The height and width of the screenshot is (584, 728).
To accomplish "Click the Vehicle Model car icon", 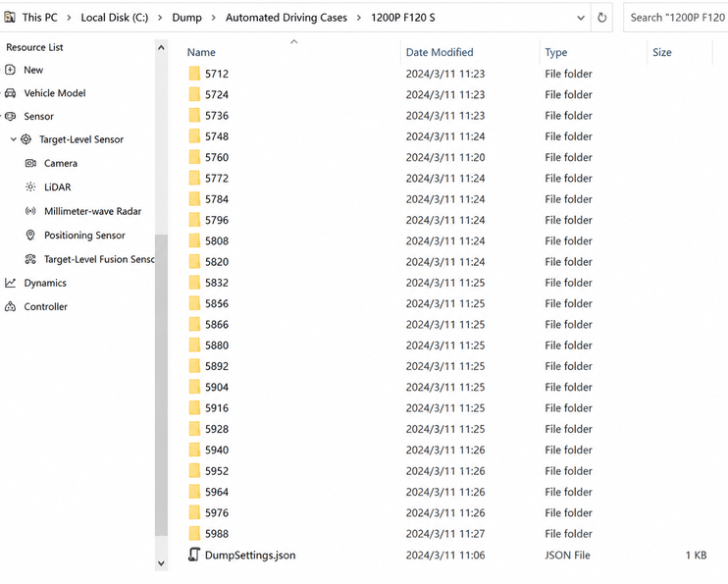I will (x=10, y=93).
